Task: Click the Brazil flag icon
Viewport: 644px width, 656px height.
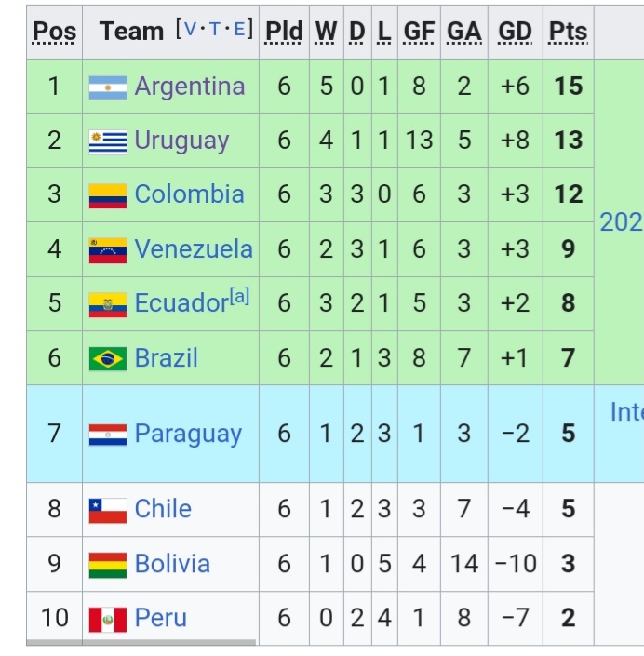Action: coord(108,358)
